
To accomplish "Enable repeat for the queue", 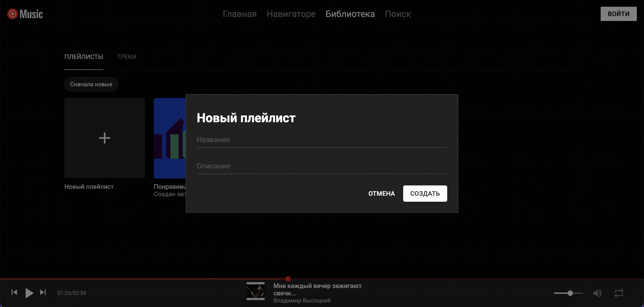I will (x=619, y=293).
